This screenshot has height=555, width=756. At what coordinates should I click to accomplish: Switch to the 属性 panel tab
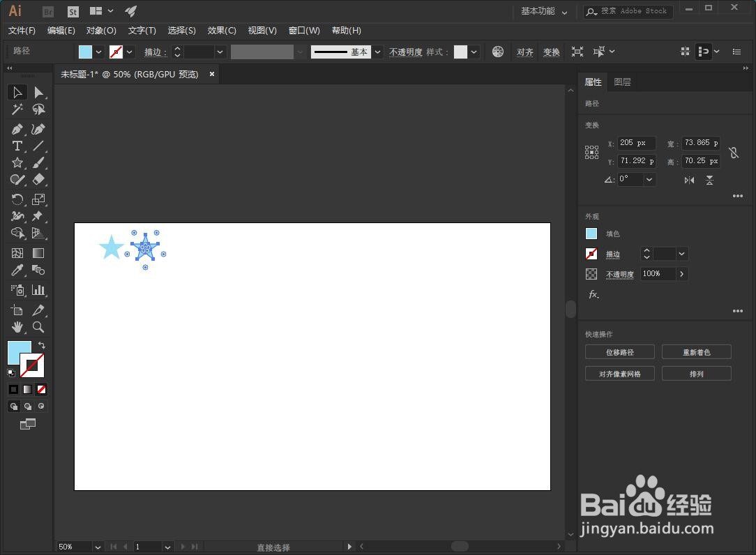coord(593,82)
